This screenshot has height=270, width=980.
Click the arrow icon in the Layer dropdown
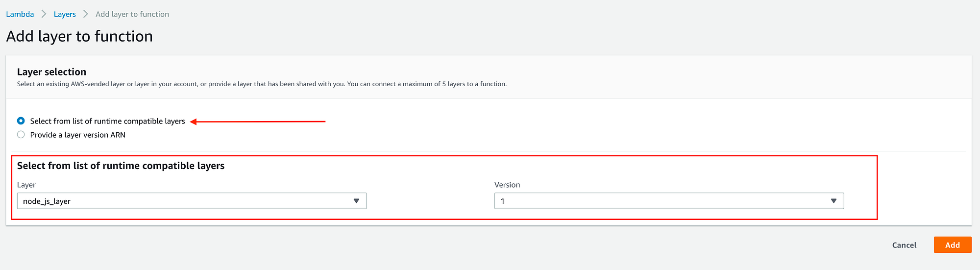click(356, 201)
